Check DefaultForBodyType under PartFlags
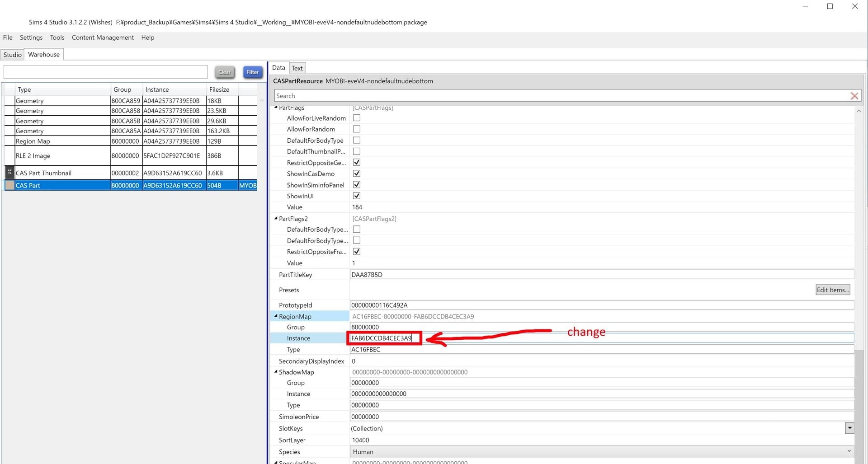 pyautogui.click(x=357, y=141)
